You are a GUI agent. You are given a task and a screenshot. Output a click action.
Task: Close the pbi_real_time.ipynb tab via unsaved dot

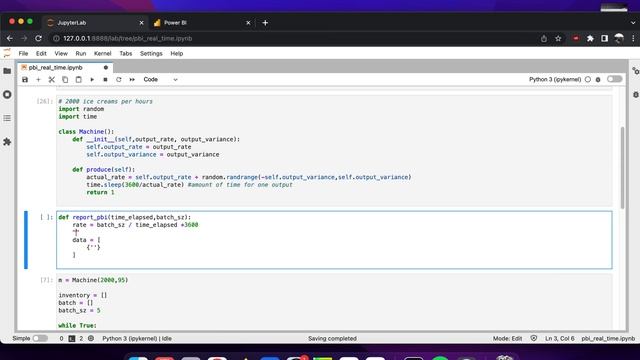pyautogui.click(x=106, y=67)
